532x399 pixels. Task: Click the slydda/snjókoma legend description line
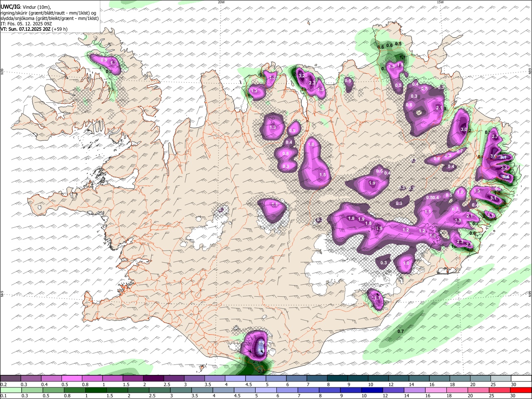tap(50, 18)
